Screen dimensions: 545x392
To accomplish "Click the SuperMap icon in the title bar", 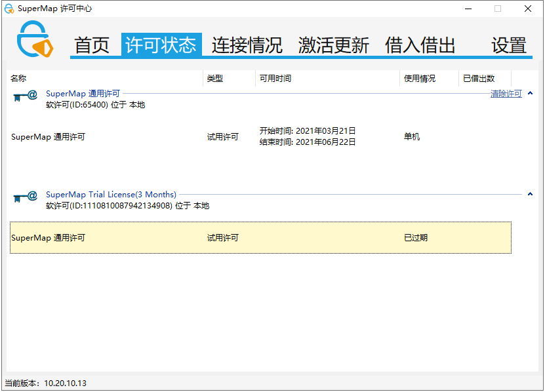I will click(9, 9).
